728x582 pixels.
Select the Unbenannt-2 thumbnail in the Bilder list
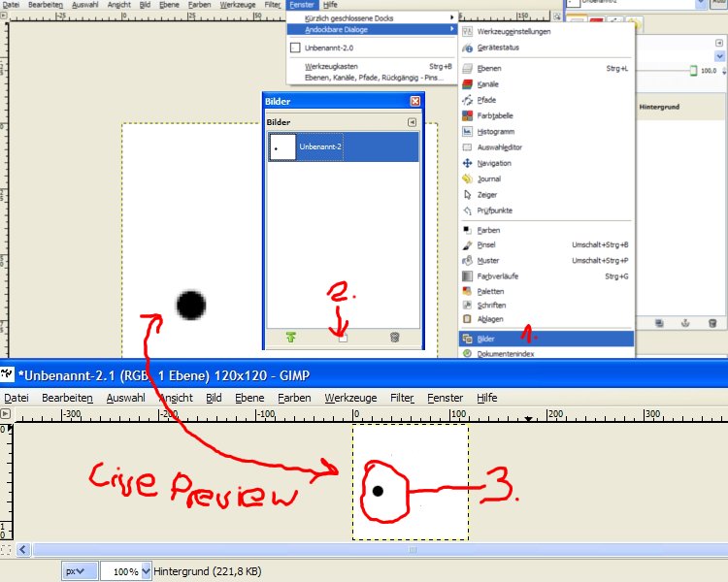tap(282, 147)
